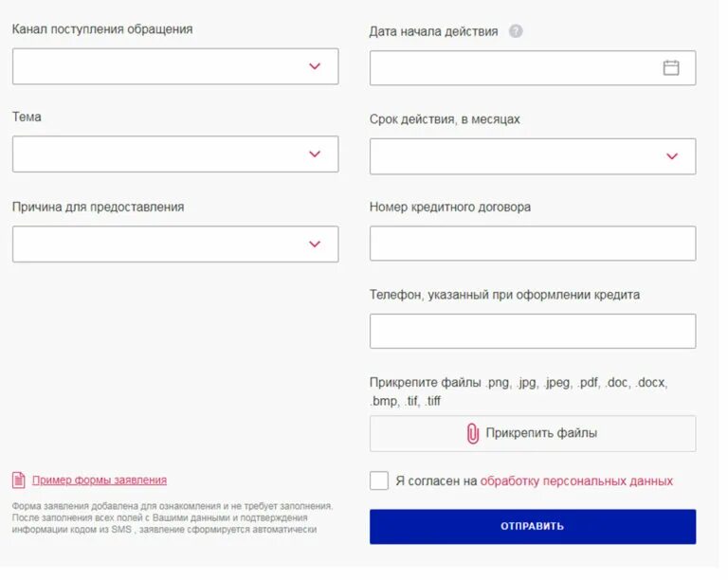Click the chevron in Причина для предоставления

[315, 244]
